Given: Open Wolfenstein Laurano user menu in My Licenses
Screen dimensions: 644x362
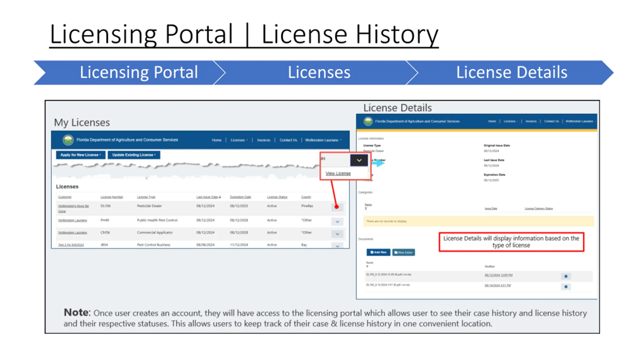Looking at the screenshot, I should coord(323,140).
